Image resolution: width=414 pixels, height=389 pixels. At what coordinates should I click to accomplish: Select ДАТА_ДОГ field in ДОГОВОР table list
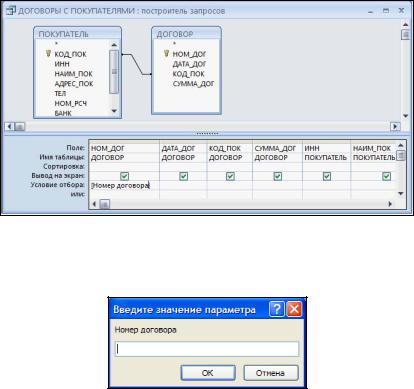click(x=189, y=64)
